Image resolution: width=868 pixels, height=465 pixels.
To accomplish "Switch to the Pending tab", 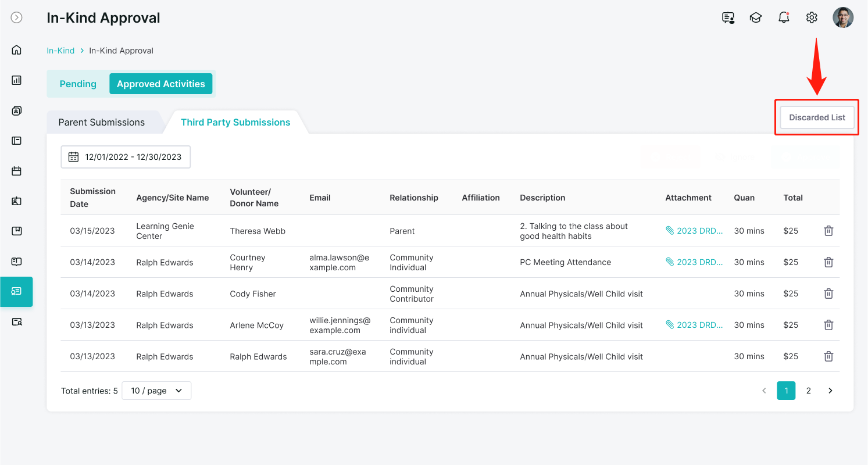I will pyautogui.click(x=78, y=84).
